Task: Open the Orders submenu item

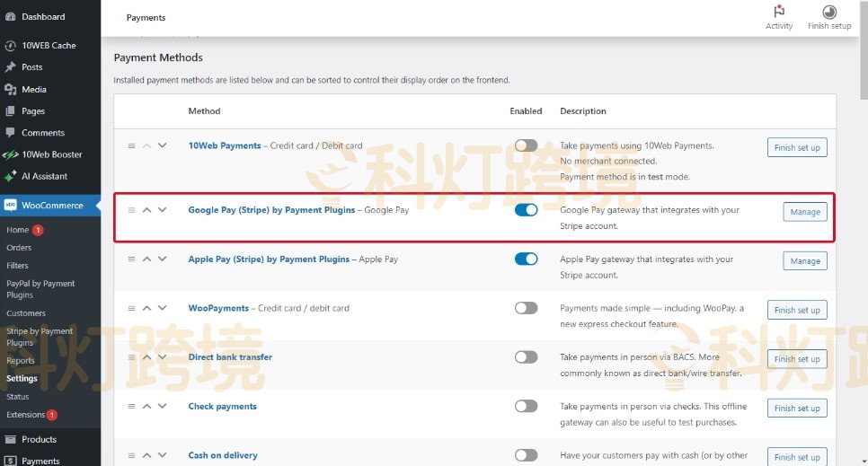Action: click(19, 248)
